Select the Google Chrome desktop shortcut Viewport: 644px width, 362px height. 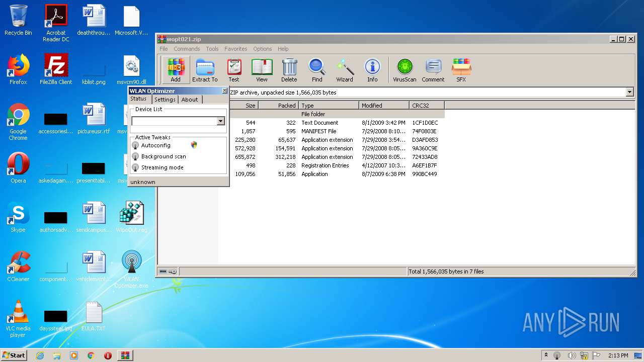point(18,122)
